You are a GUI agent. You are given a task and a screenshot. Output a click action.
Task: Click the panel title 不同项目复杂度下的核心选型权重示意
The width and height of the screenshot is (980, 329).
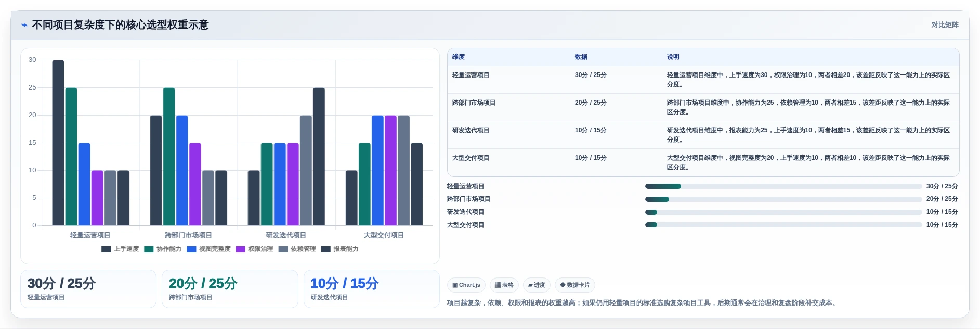pos(121,25)
